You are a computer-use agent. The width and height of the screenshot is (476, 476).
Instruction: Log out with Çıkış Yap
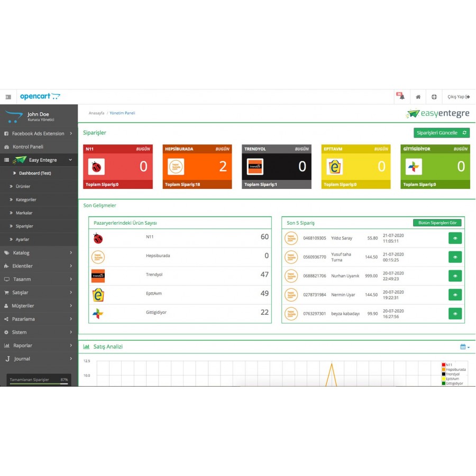(459, 97)
